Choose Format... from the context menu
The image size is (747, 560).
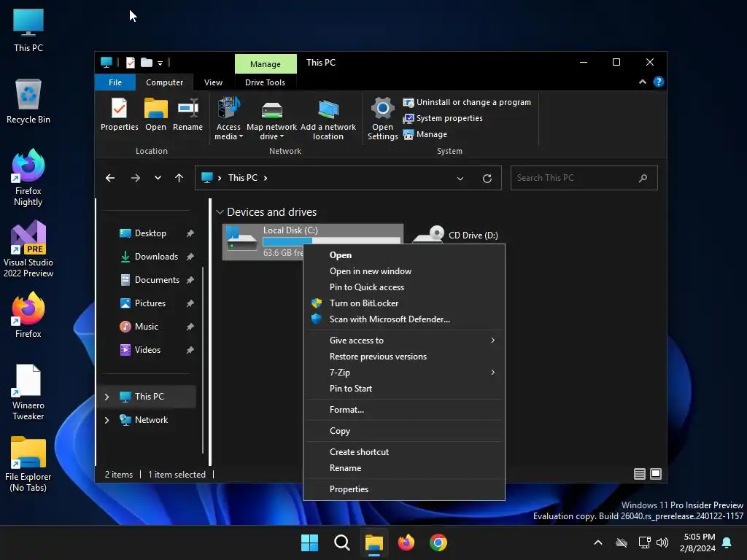404,410
